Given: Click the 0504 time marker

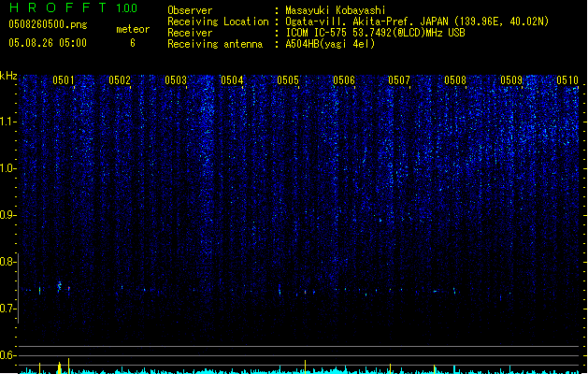Looking at the screenshot, I should pos(232,80).
